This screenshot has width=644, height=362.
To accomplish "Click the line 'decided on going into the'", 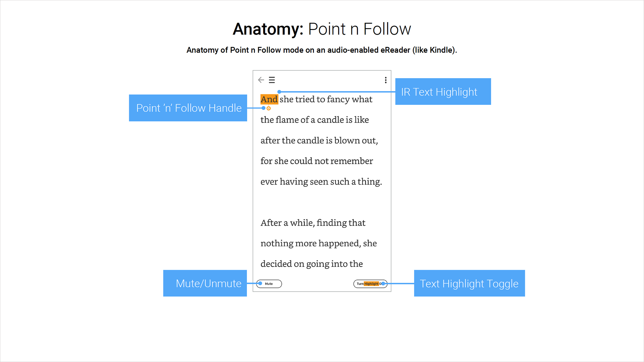I will coord(311,264).
